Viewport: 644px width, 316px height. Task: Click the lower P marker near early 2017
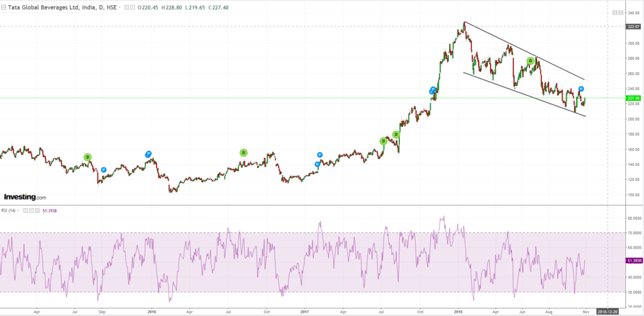318,164
